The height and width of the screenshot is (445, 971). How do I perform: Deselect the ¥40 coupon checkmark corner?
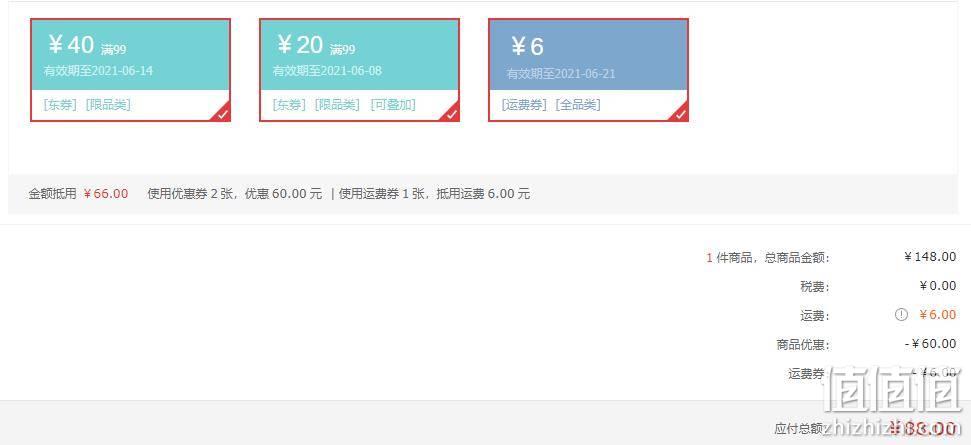pos(222,113)
